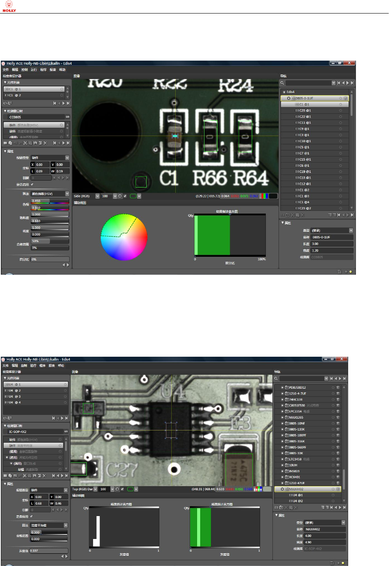Select C1 @ 2 in component list
Viewport: 392px width, 566px height.
pyautogui.click(x=34, y=95)
